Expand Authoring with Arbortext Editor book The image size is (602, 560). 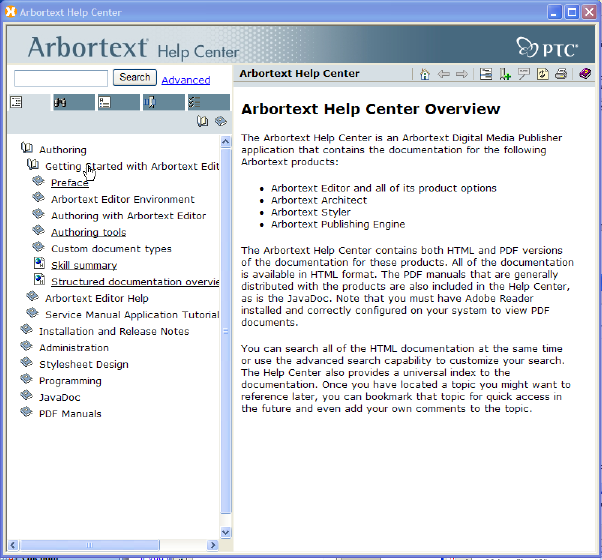(x=38, y=214)
